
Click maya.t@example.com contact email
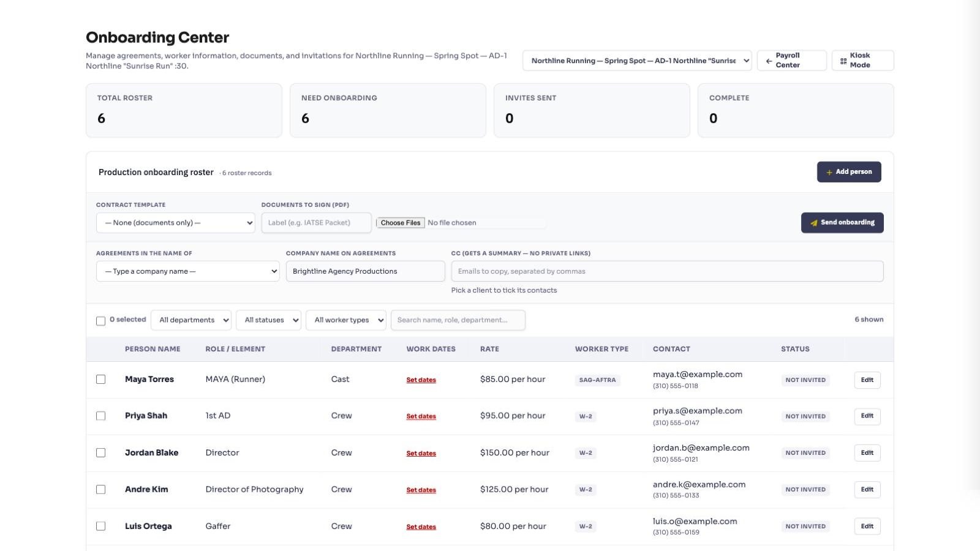pyautogui.click(x=698, y=374)
